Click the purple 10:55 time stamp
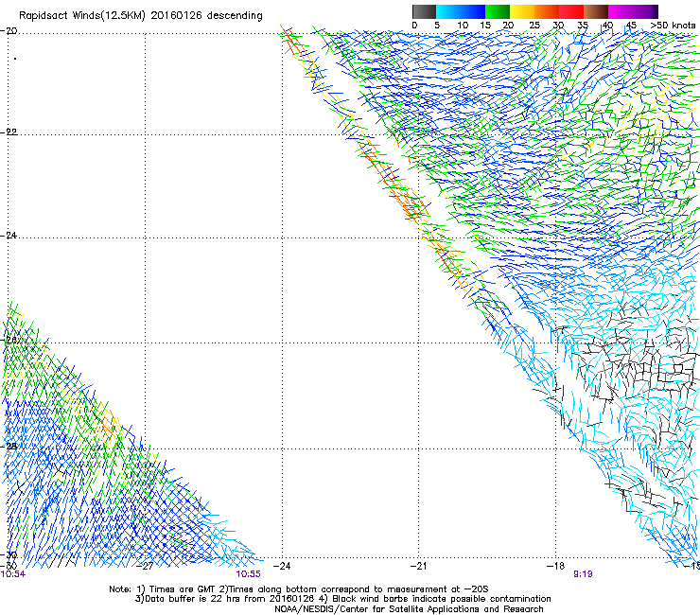The height and width of the screenshot is (615, 700). click(x=248, y=574)
